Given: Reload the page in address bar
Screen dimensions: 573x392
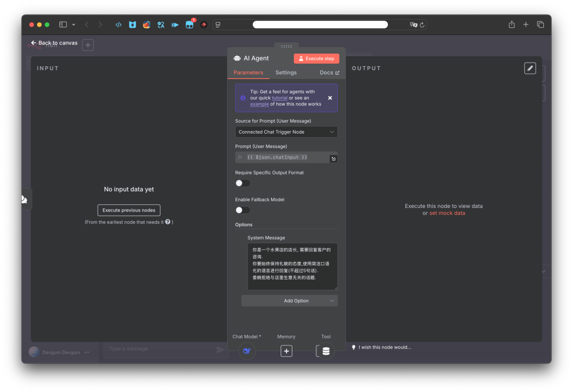Looking at the screenshot, I should (422, 25).
